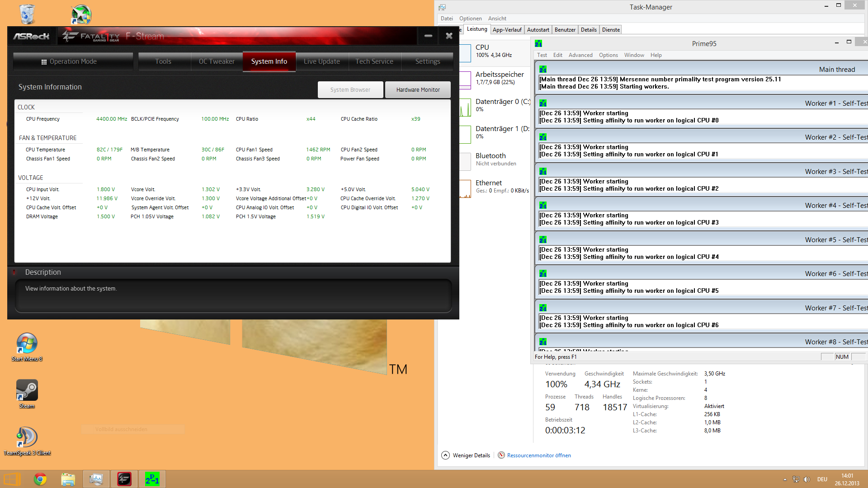Open File Explorer from the taskbar

tap(68, 479)
